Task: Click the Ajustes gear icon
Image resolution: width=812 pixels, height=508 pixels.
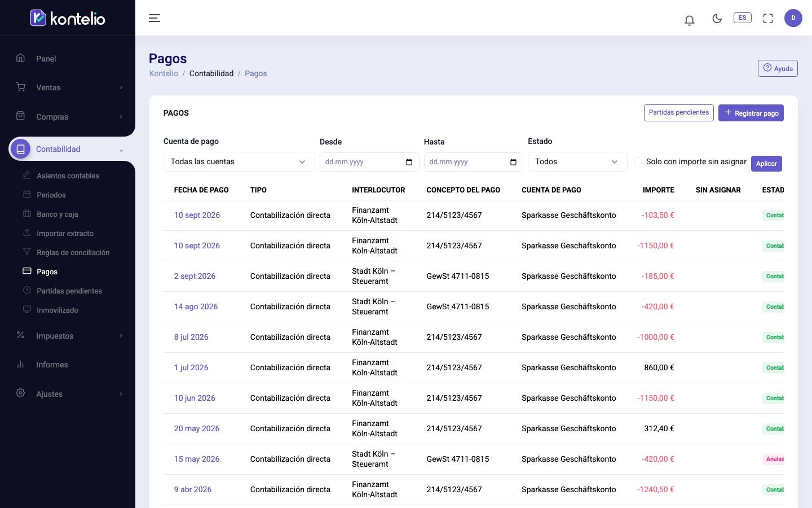Action: (20, 393)
